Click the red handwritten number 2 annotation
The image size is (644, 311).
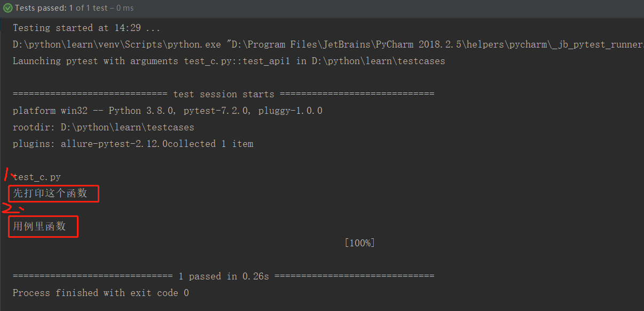12,208
